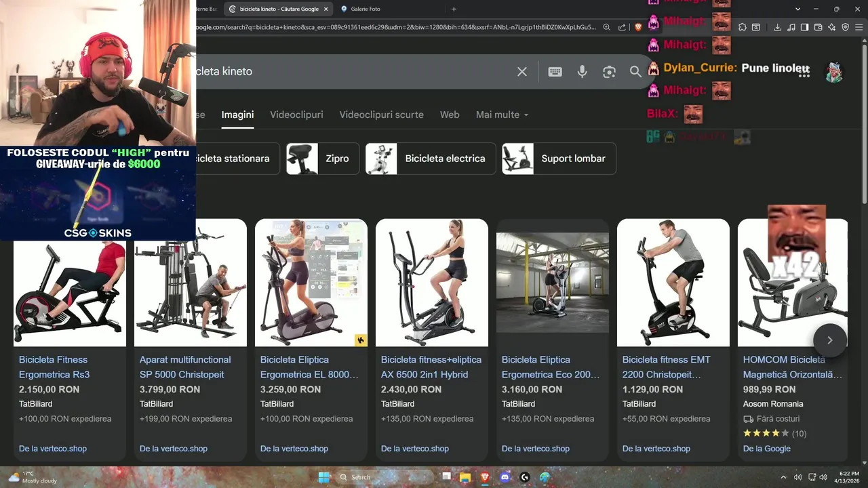Open the Brave VPN shield icon
Screen dimensions: 868x488
(x=845, y=27)
